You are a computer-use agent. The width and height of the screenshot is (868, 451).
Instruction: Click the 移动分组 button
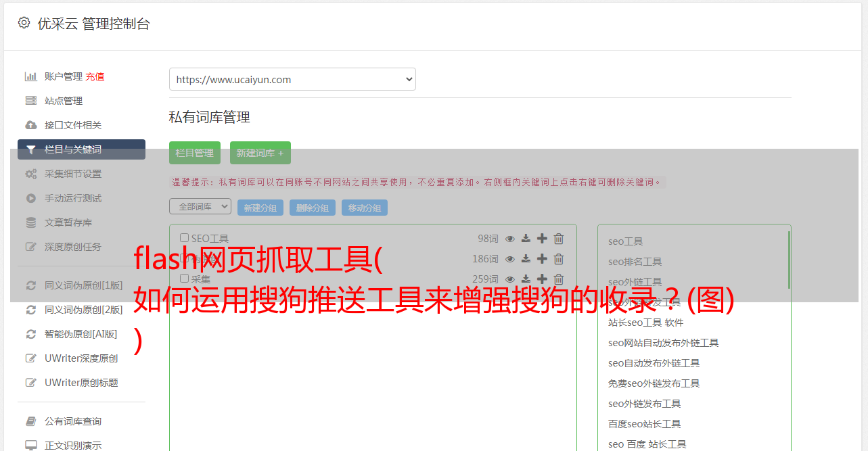[x=365, y=208]
